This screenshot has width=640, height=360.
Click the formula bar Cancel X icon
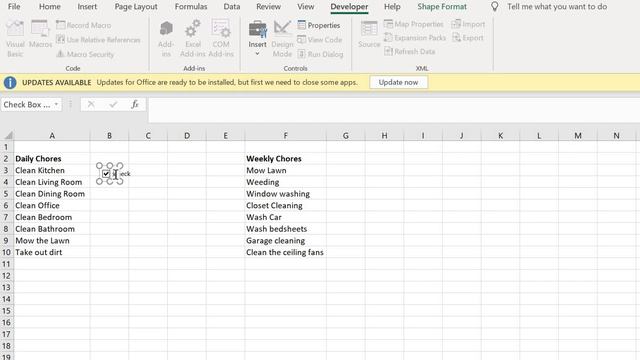[91, 104]
